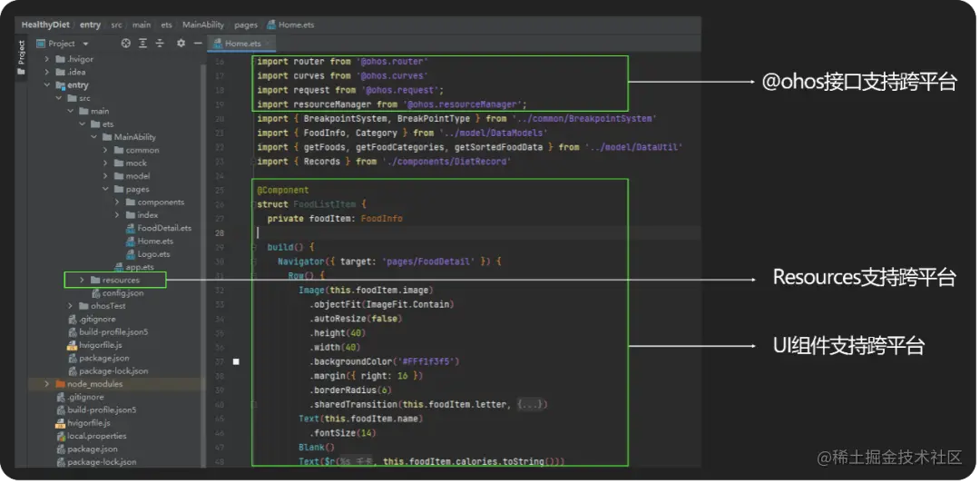
Task: Select the FoodDetail.ets file
Action: pyautogui.click(x=164, y=228)
